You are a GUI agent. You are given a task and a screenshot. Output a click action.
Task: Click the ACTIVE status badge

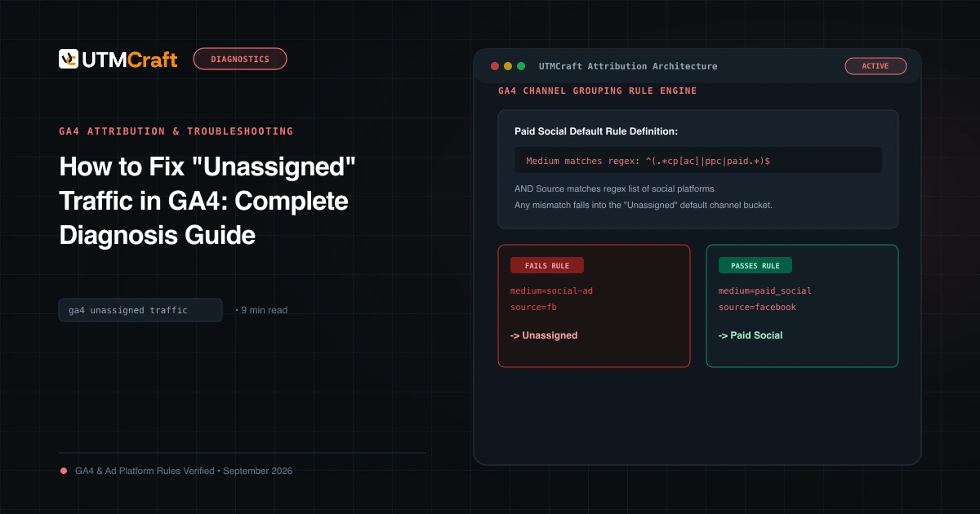[x=875, y=66]
